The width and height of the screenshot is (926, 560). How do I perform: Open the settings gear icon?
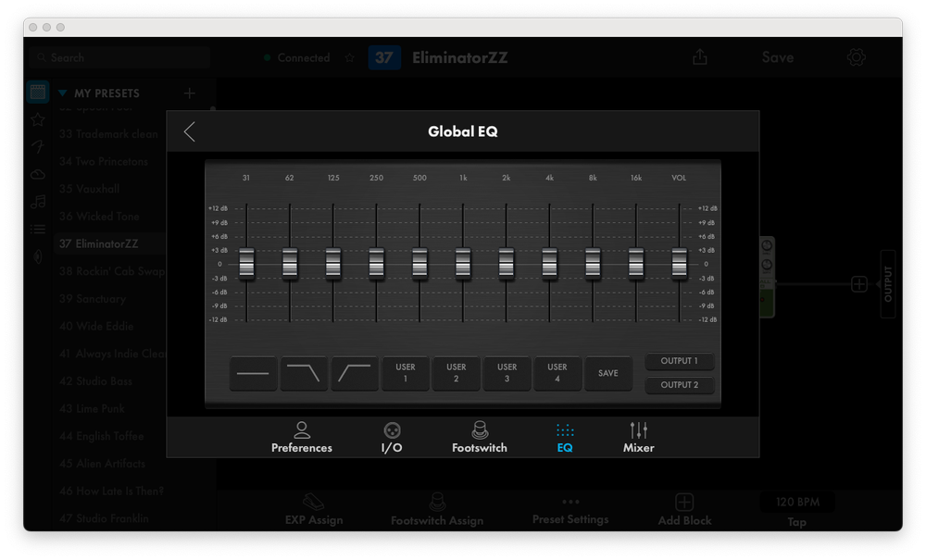click(x=856, y=56)
